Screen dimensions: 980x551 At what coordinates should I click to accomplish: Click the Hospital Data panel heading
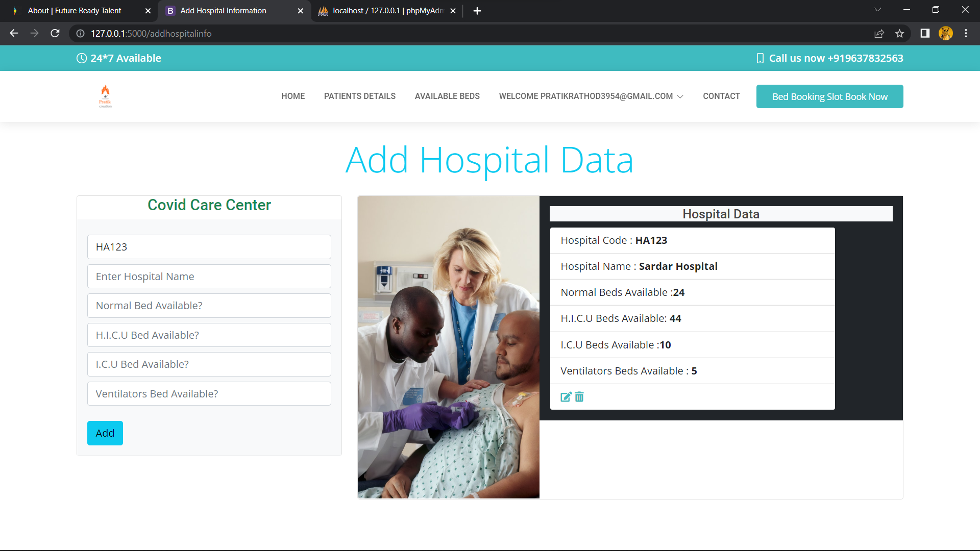tap(721, 214)
